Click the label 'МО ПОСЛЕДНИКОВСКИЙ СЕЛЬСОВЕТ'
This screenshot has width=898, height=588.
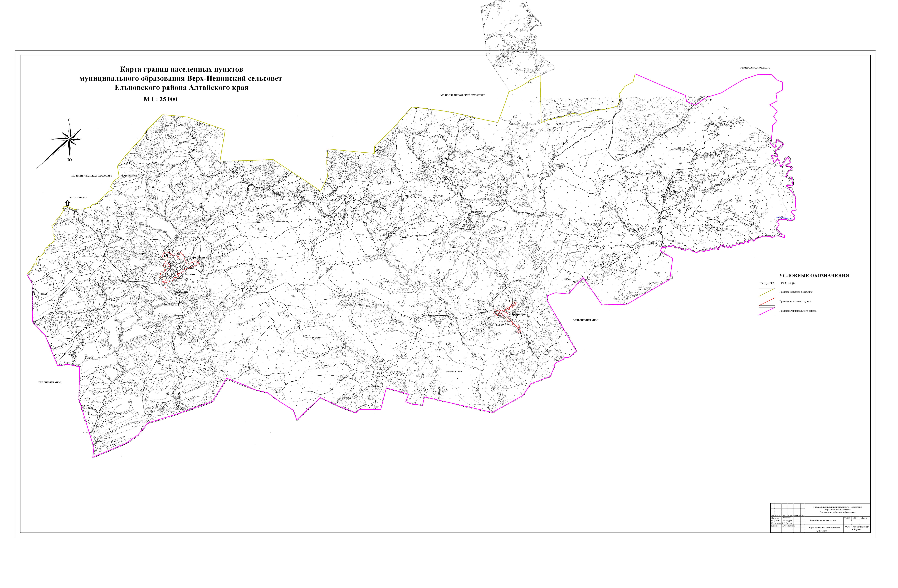point(463,95)
